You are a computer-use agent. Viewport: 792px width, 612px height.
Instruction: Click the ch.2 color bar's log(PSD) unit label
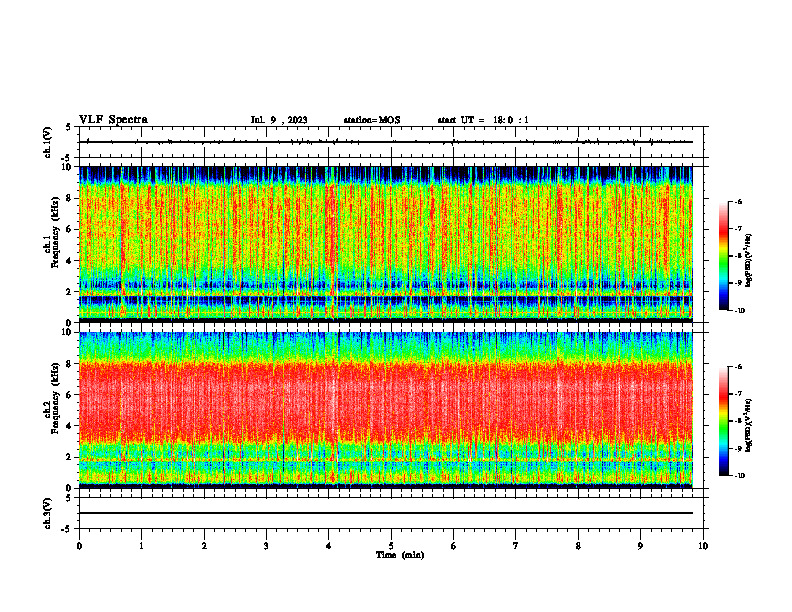click(749, 425)
